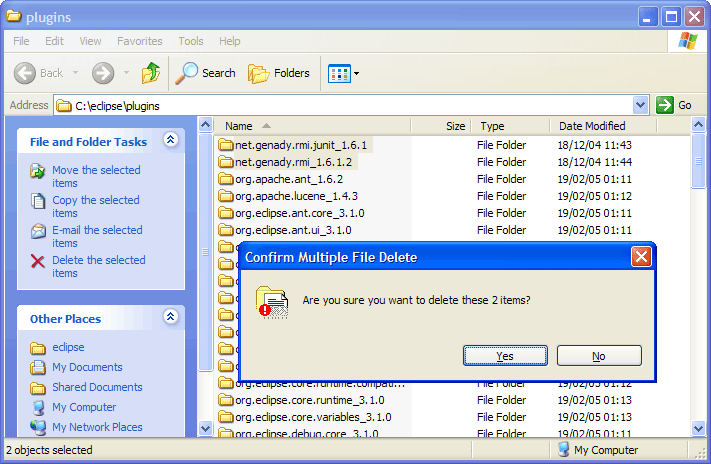The height and width of the screenshot is (464, 711).
Task: Close the Confirm Multiple File Delete dialog
Action: pyautogui.click(x=641, y=257)
